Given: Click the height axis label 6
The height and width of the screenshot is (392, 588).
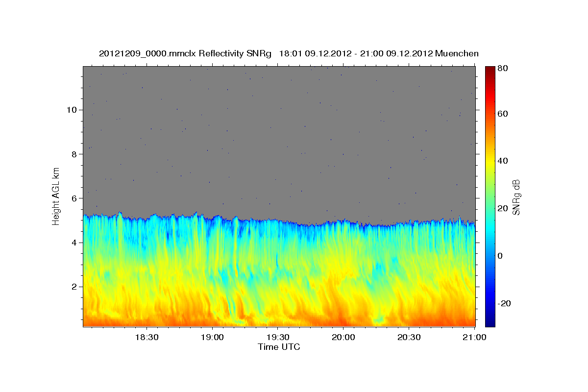Looking at the screenshot, I should (74, 198).
